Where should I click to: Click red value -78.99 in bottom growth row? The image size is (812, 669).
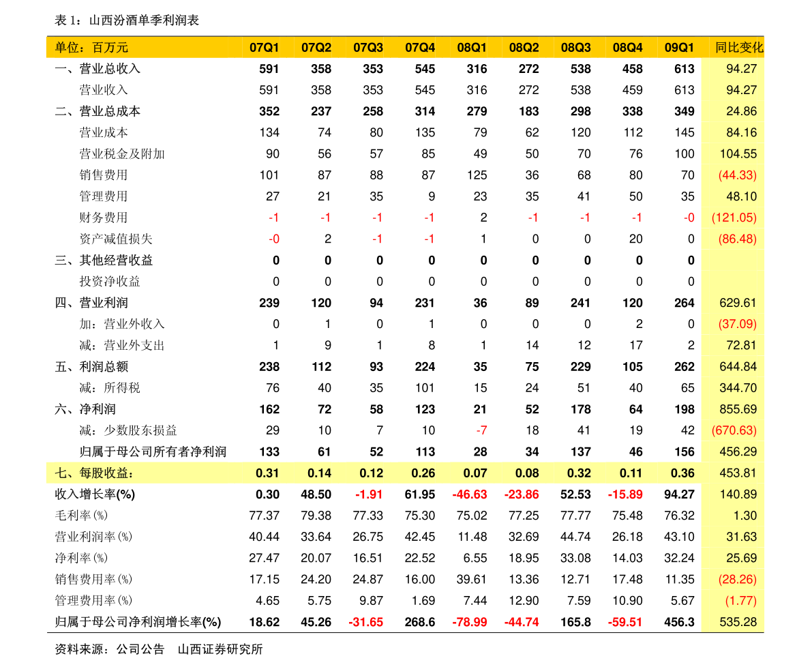point(470,622)
